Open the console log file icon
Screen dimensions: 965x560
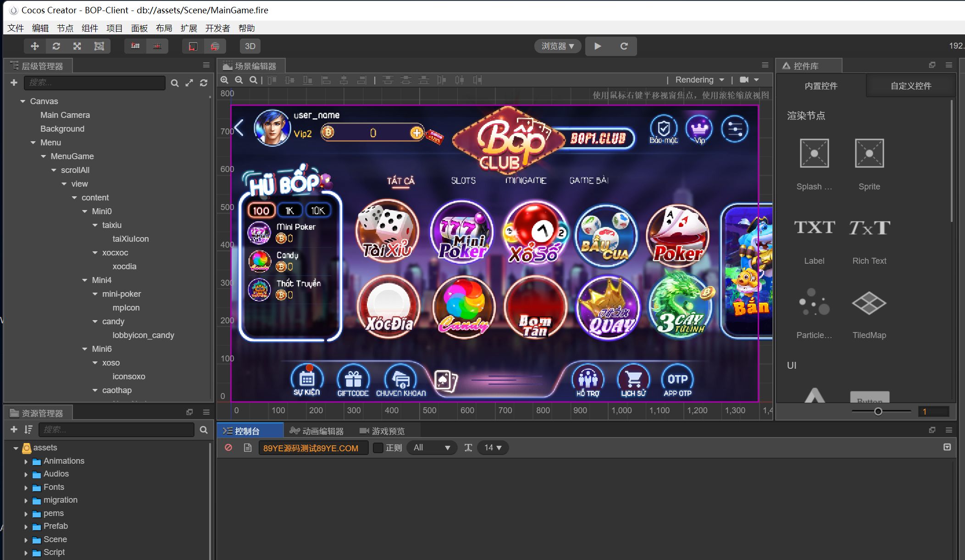pos(248,448)
